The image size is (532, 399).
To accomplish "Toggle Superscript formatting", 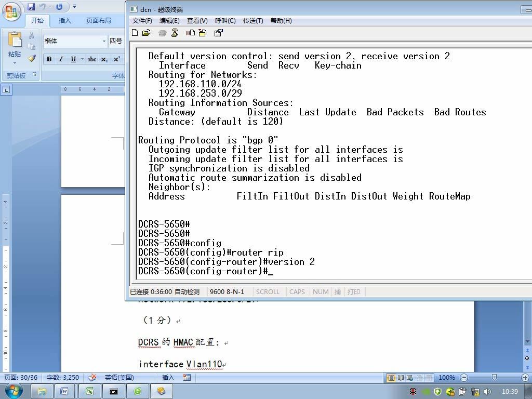I will pyautogui.click(x=116, y=59).
